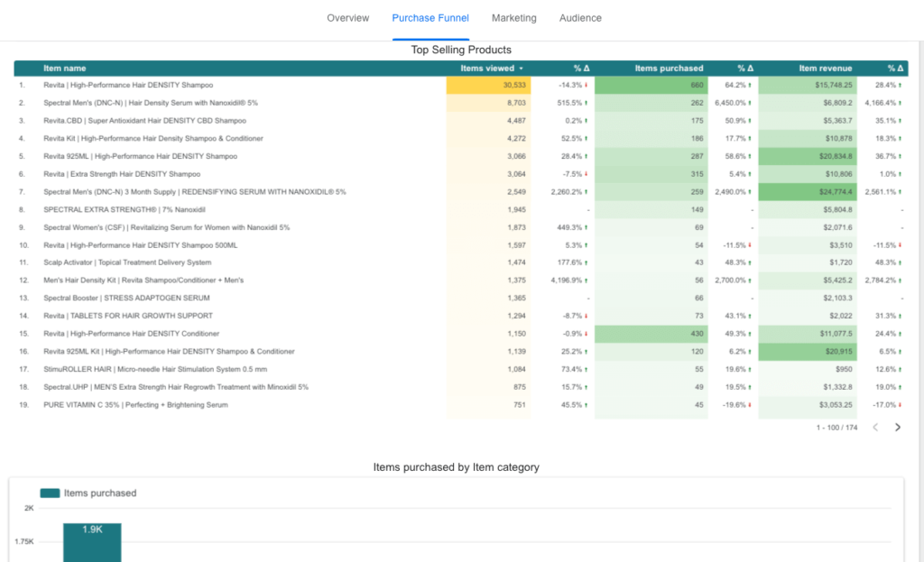Select the Purchase Funnel tab
This screenshot has height=562, width=924.
point(430,18)
